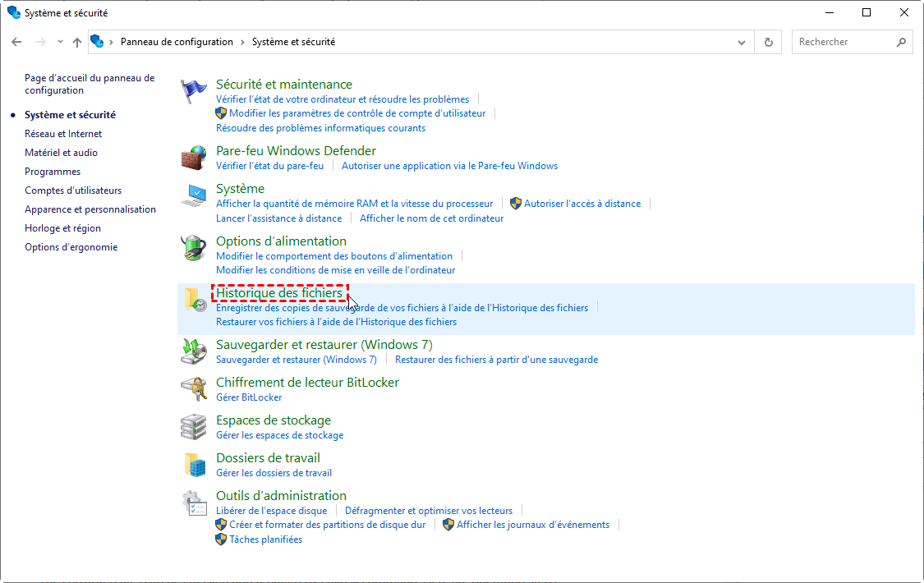The height and width of the screenshot is (583, 924).
Task: Open the Sécurité et maintenance heading
Action: coord(284,85)
